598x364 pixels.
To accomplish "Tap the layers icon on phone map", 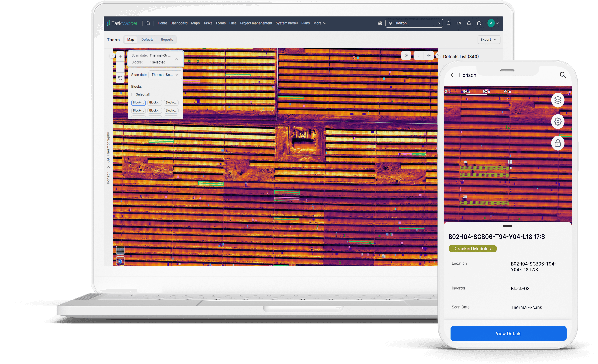I will (x=558, y=100).
